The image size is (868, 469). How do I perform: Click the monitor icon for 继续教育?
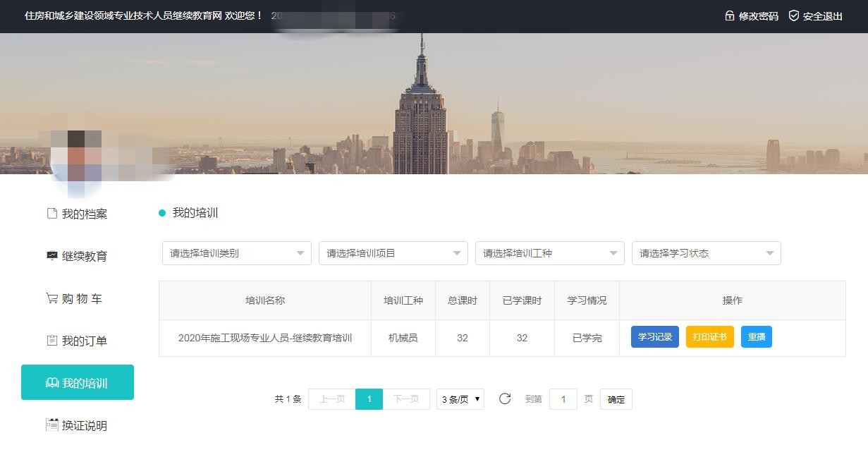(51, 256)
